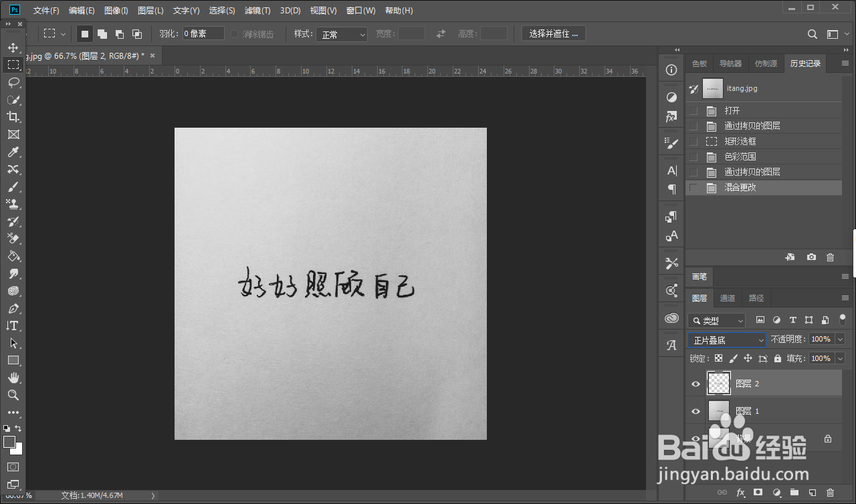Open the 滤镜(T) menu
The width and height of the screenshot is (856, 504).
257,11
